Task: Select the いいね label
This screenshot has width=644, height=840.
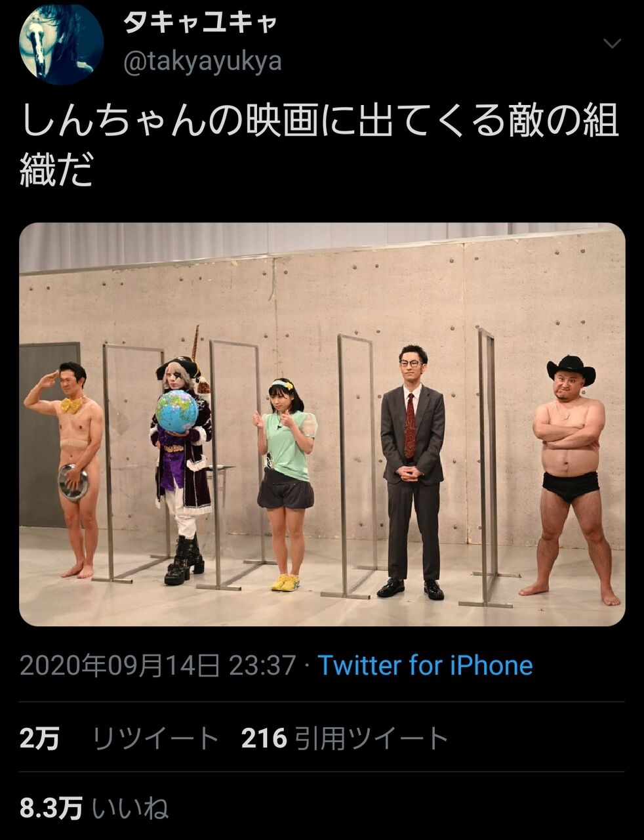Action: point(130,808)
